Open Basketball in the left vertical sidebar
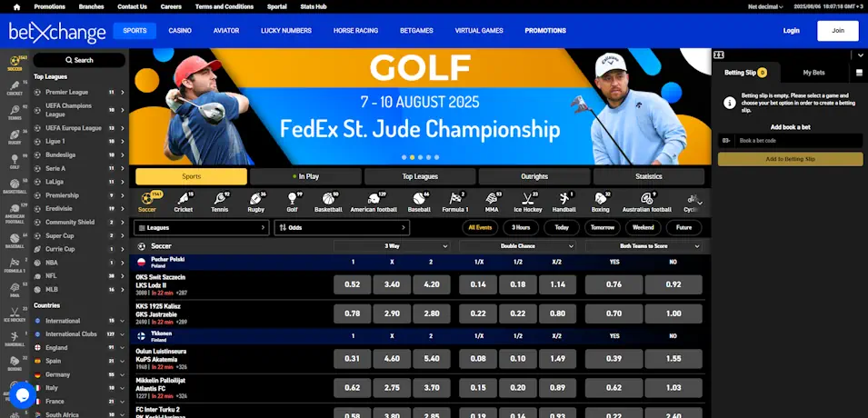The height and width of the screenshot is (418, 868). 15,186
